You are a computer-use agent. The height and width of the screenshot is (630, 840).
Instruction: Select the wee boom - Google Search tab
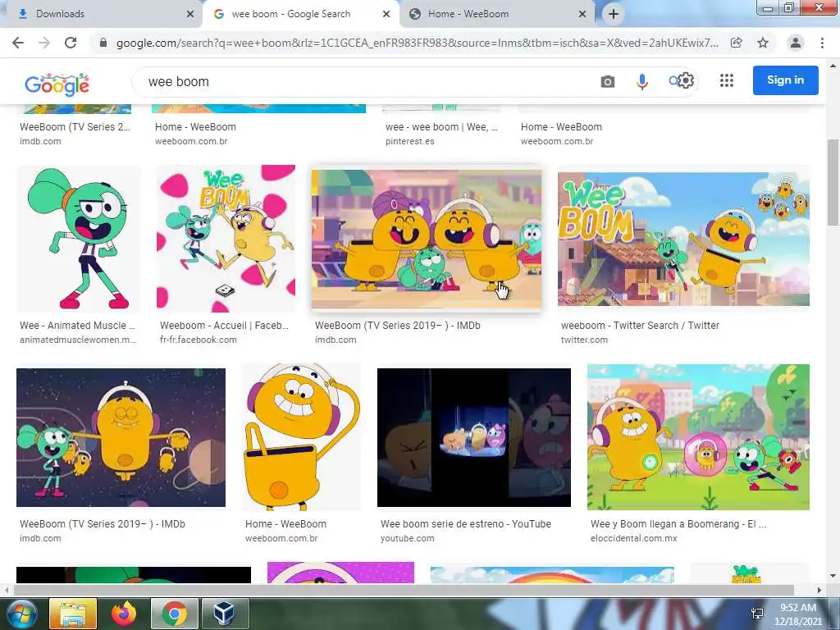coord(300,14)
